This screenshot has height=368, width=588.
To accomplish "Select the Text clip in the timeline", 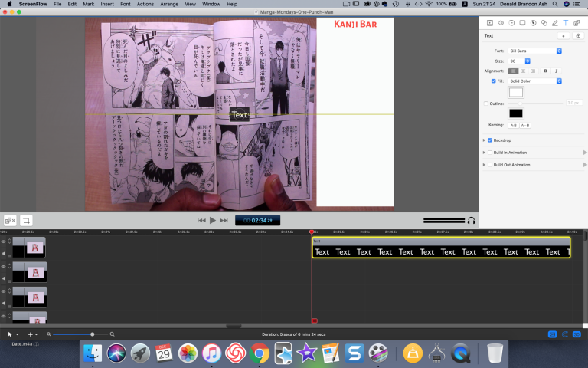I will [441, 248].
